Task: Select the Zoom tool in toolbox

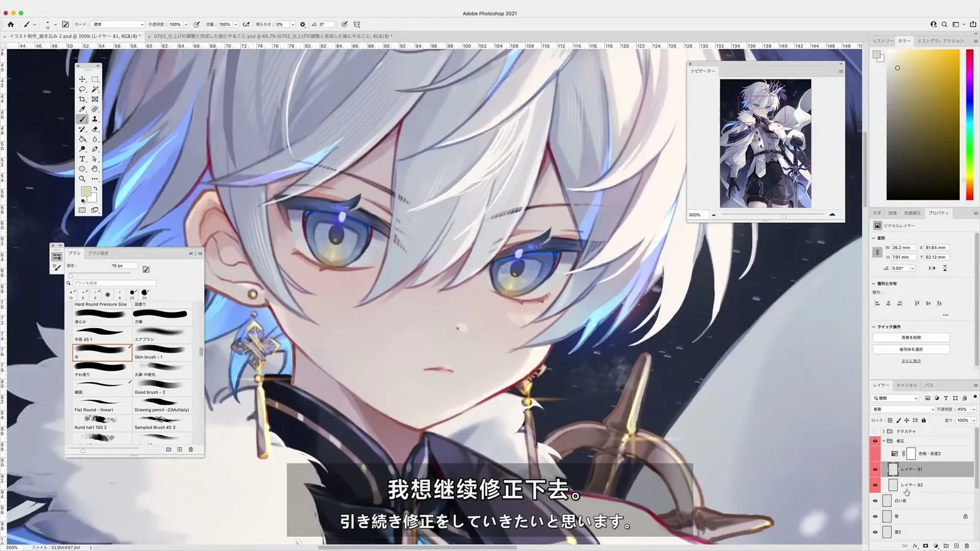Action: pos(82,179)
